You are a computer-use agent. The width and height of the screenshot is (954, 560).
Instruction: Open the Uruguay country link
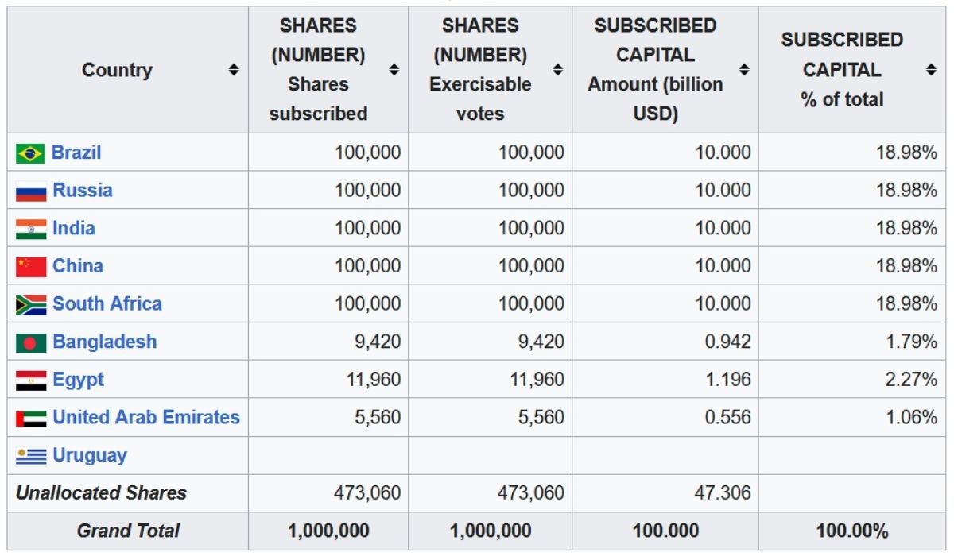point(90,456)
